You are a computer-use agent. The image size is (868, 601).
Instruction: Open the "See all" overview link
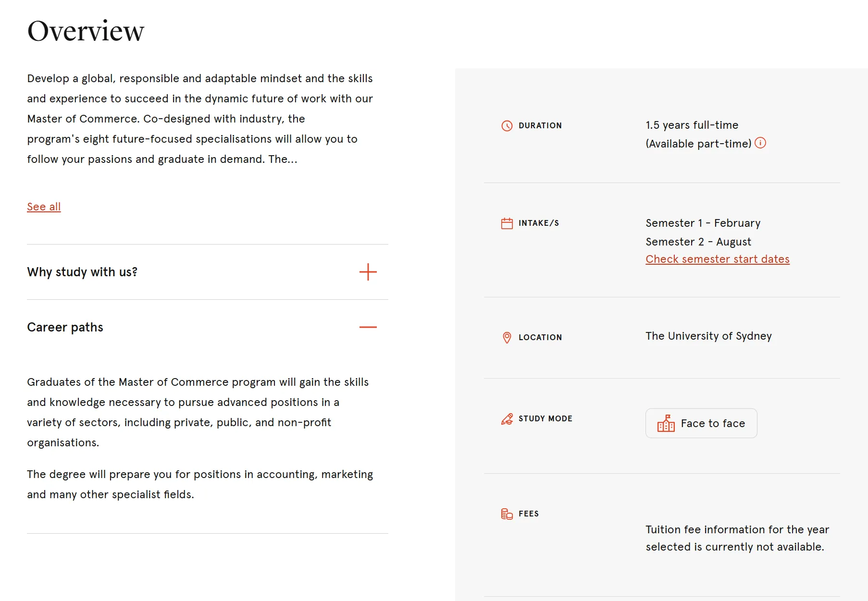[44, 207]
